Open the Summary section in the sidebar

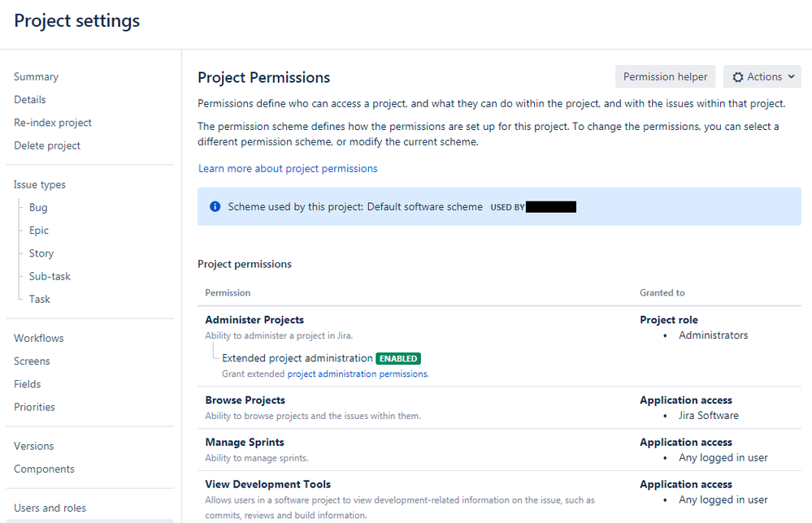tap(36, 76)
